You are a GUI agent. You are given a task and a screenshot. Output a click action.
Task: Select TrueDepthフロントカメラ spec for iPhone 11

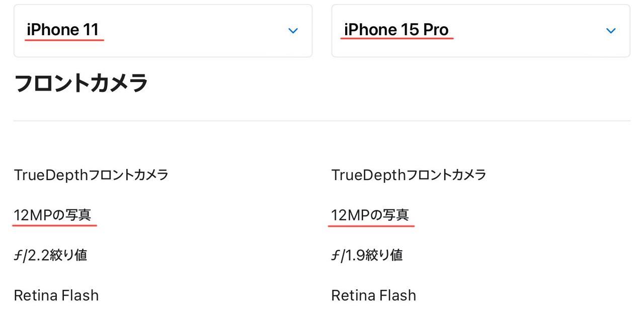(91, 175)
